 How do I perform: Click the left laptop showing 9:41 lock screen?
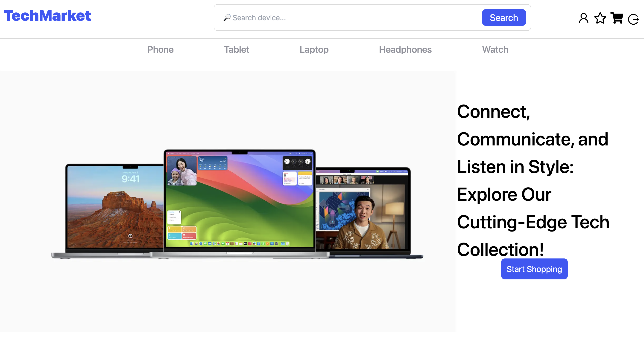coord(115,207)
